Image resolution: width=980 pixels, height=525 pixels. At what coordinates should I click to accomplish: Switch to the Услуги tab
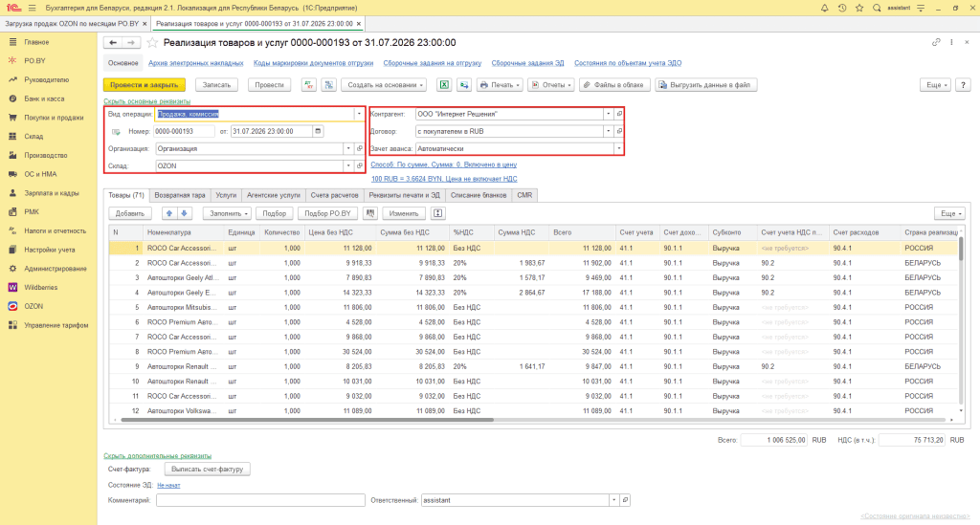(226, 195)
